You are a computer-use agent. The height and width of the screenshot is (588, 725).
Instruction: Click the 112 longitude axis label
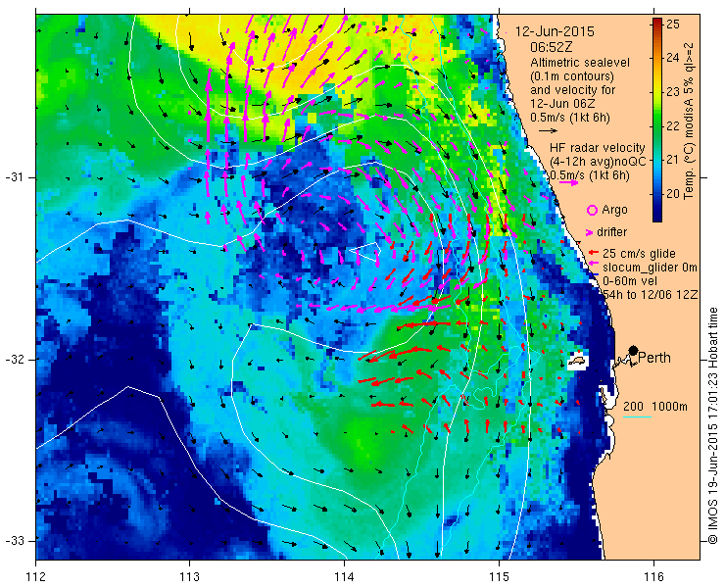(x=36, y=577)
